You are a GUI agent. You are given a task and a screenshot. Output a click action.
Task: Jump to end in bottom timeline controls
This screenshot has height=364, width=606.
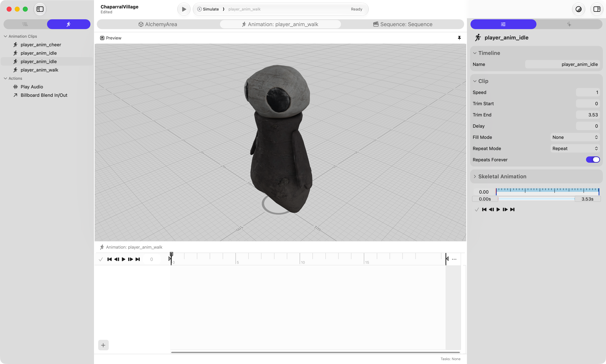pos(138,259)
